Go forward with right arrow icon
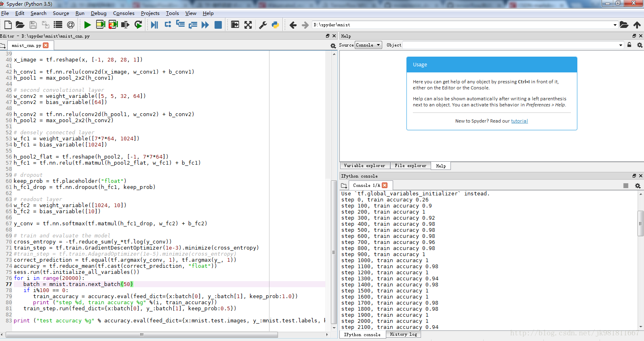Image resolution: width=644 pixels, height=341 pixels. point(305,25)
